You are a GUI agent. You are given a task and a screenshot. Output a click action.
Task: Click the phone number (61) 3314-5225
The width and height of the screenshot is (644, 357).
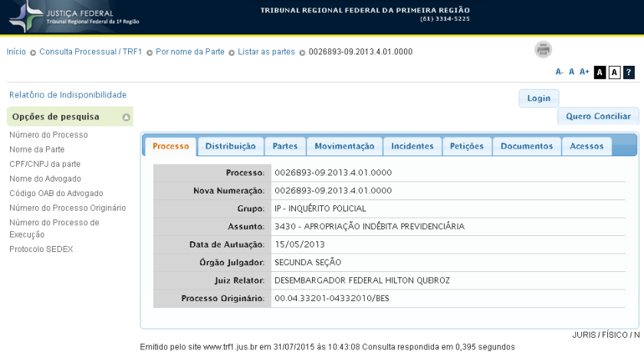445,19
